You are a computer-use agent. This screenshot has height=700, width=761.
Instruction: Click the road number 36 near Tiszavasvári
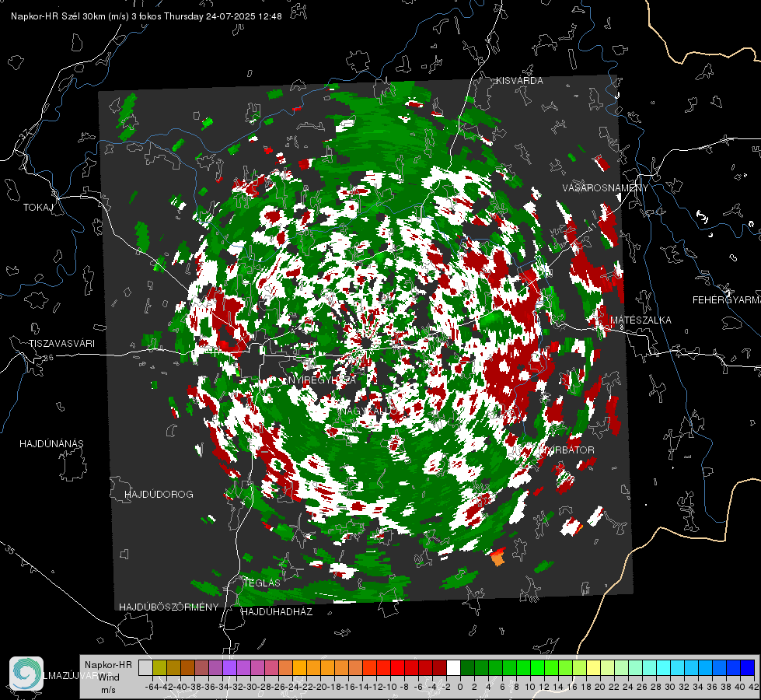(x=48, y=358)
